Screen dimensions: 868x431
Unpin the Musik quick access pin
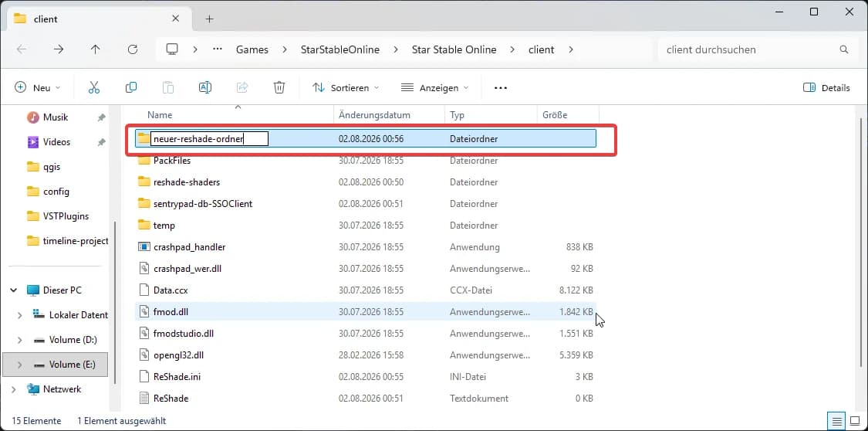101,117
